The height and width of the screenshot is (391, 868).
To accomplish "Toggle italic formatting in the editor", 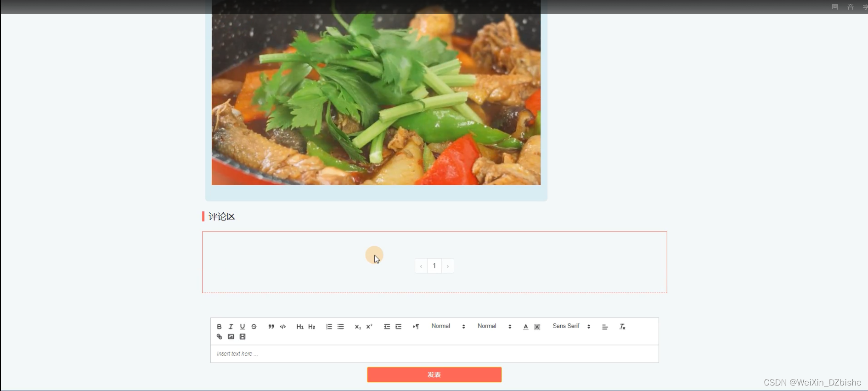I will click(x=231, y=327).
